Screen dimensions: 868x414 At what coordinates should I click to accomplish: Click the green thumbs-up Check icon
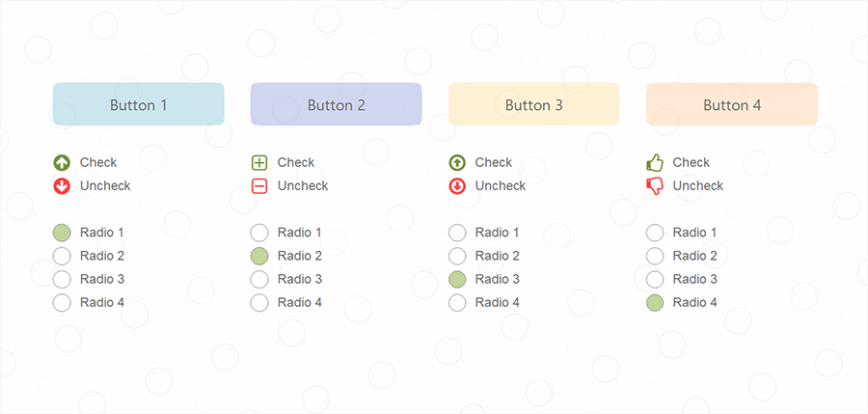[654, 163]
